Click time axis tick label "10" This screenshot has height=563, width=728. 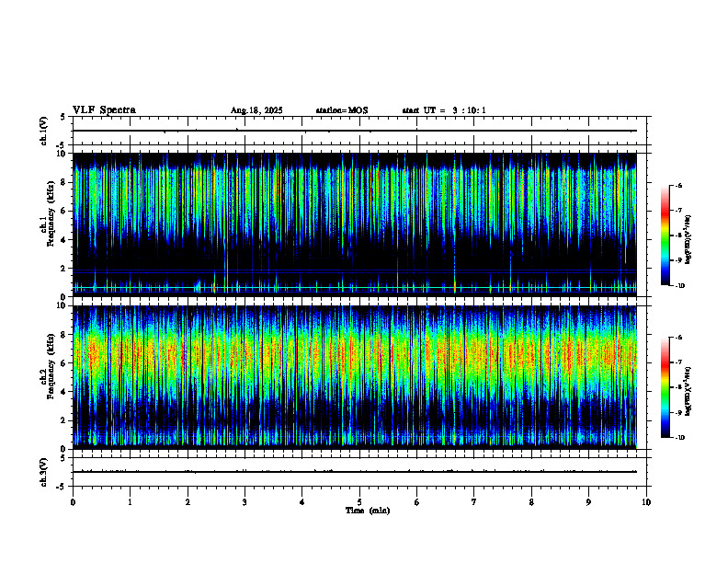click(646, 502)
